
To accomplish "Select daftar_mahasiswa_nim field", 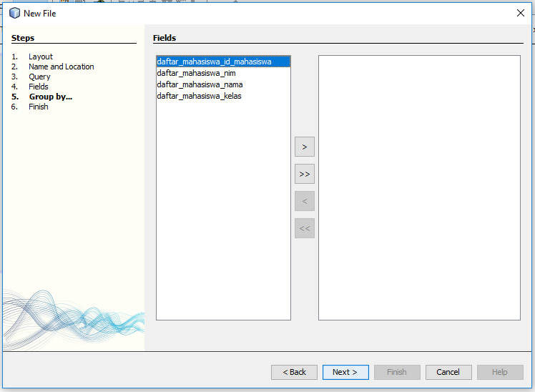I will (x=223, y=73).
